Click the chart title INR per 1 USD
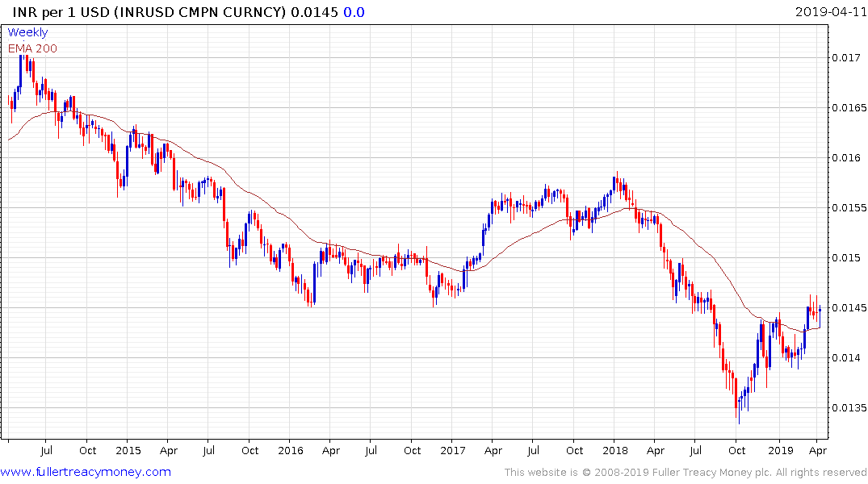The height and width of the screenshot is (484, 868). 61,12
